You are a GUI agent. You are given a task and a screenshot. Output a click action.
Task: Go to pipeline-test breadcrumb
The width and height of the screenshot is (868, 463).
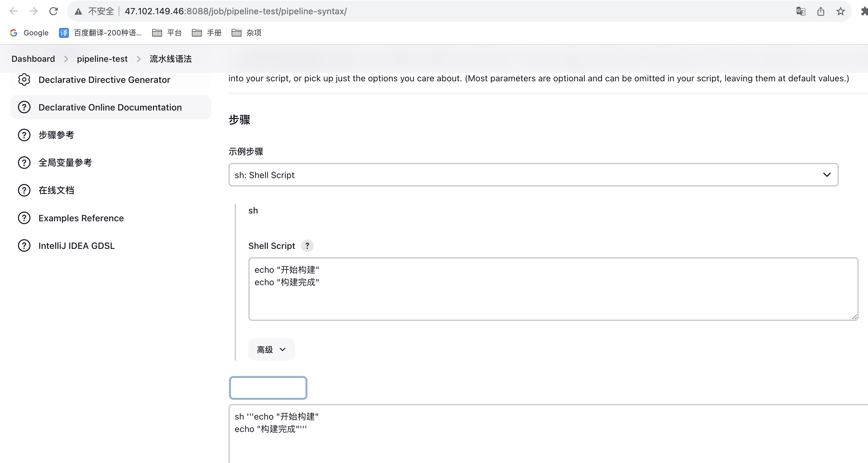(x=102, y=59)
